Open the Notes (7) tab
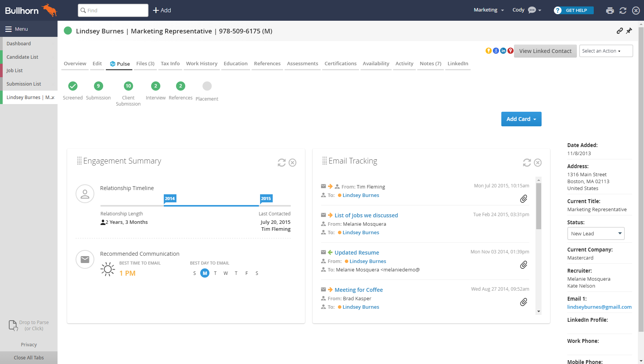This screenshot has width=644, height=364. tap(430, 63)
